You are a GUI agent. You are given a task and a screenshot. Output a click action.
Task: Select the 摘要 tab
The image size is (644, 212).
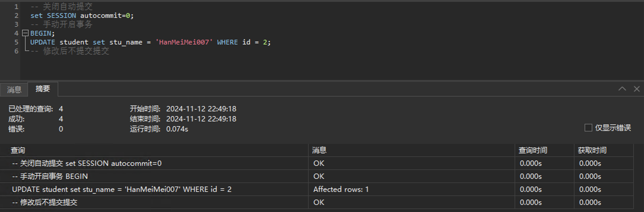click(x=43, y=89)
